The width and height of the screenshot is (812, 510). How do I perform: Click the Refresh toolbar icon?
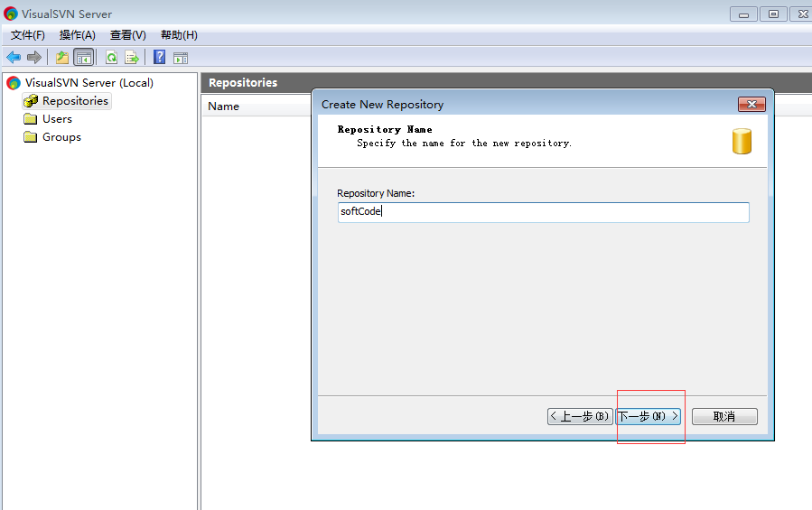coord(111,58)
